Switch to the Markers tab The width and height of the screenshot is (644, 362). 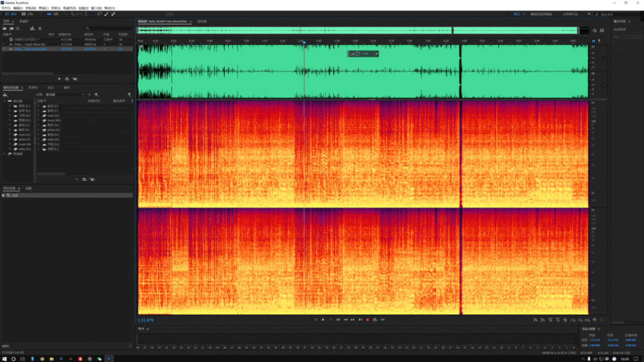(51, 88)
